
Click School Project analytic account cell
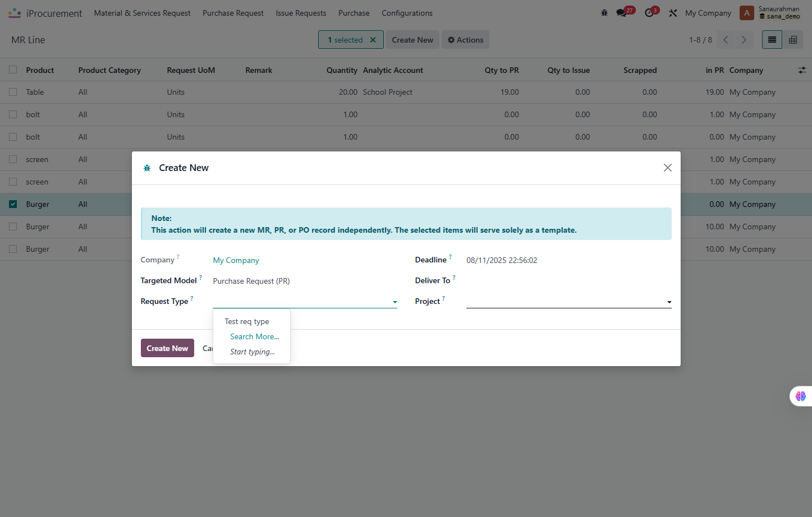pyautogui.click(x=387, y=92)
